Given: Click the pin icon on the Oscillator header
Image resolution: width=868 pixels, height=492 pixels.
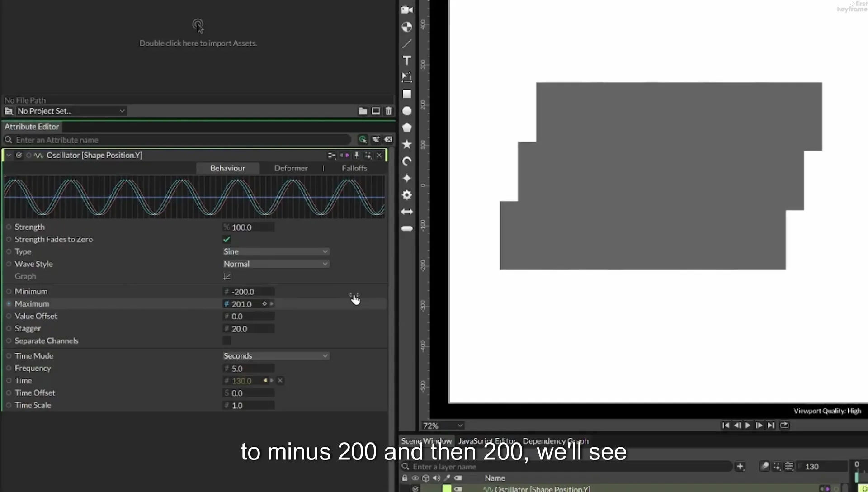Looking at the screenshot, I should (356, 155).
